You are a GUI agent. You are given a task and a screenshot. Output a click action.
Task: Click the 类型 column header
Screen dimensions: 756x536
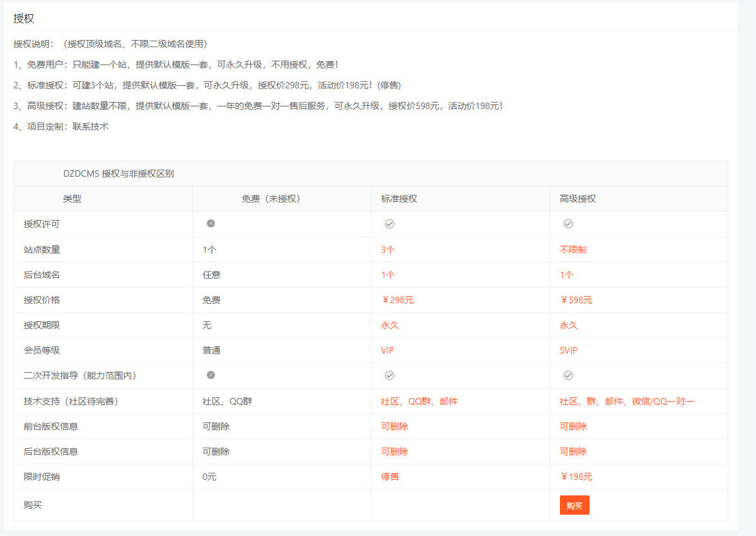tap(72, 199)
